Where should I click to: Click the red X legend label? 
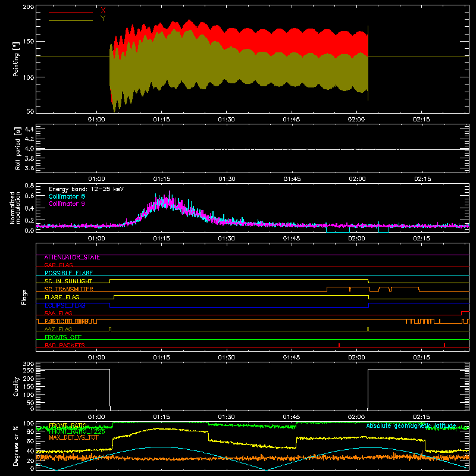[x=103, y=11]
